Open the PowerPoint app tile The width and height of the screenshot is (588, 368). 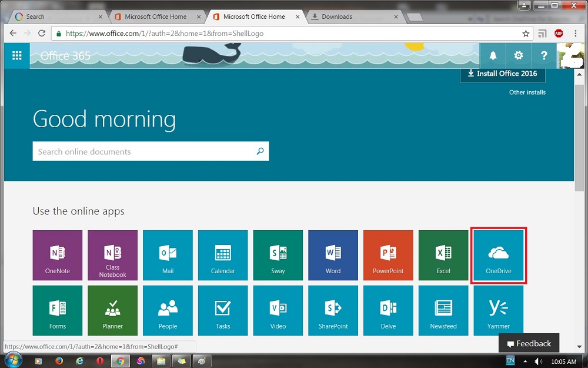(x=388, y=255)
